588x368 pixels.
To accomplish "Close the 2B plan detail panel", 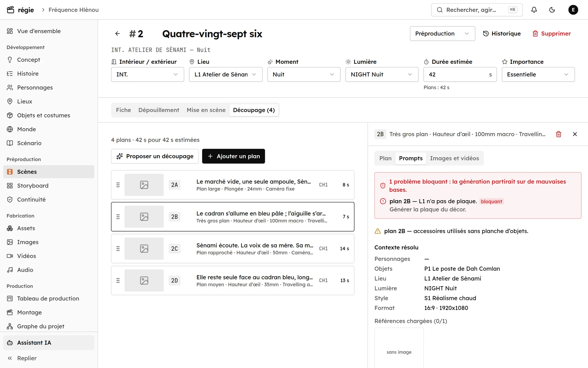I will click(x=575, y=134).
